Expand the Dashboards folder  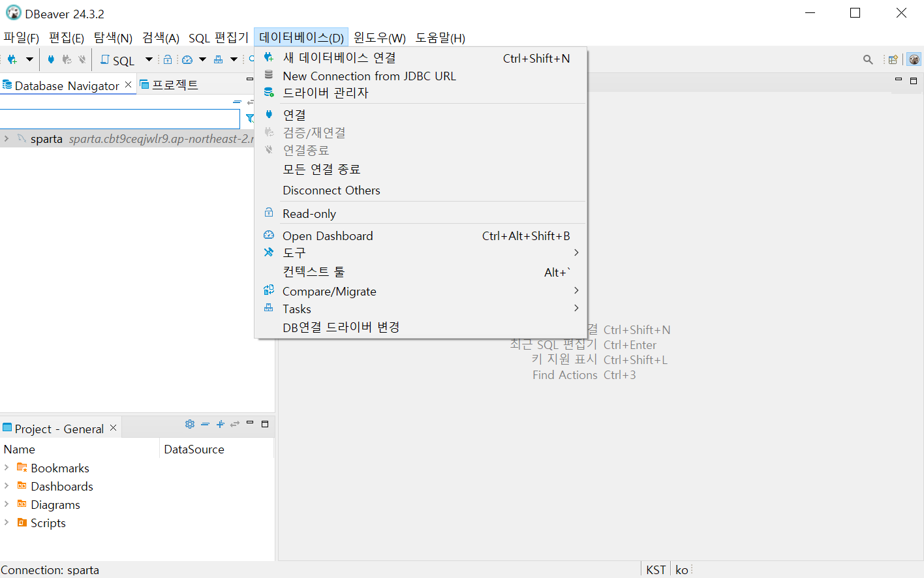tap(7, 486)
